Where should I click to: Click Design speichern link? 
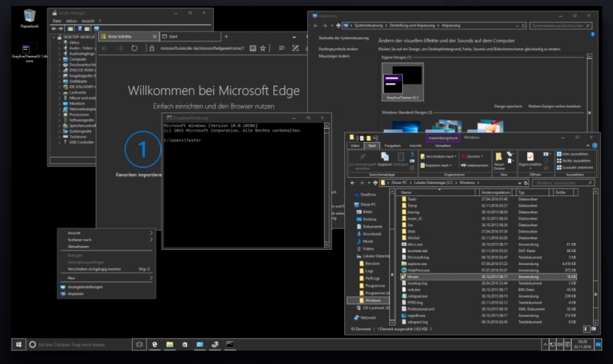pyautogui.click(x=508, y=107)
